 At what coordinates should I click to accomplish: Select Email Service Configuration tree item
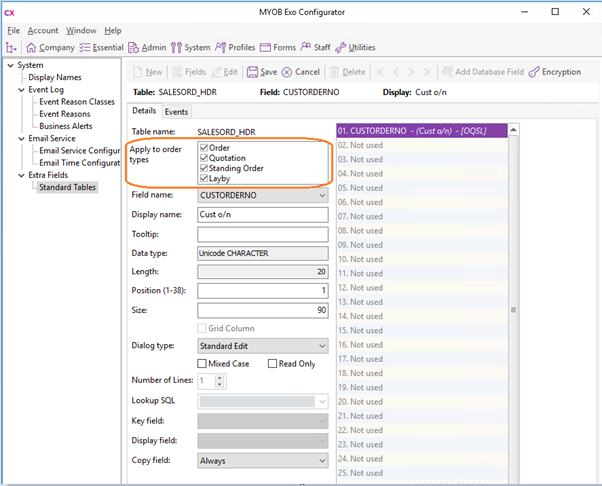click(79, 151)
